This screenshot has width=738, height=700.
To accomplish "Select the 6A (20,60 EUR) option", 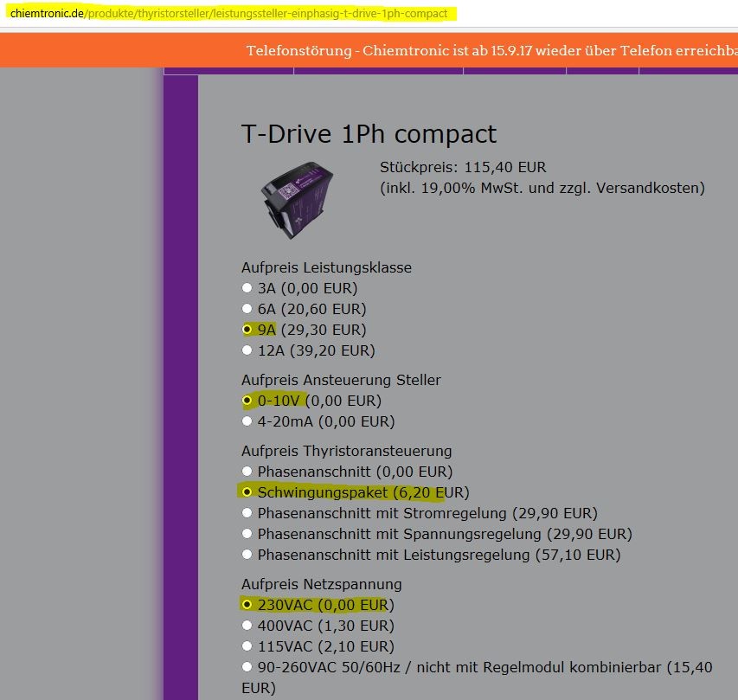I will [x=247, y=308].
